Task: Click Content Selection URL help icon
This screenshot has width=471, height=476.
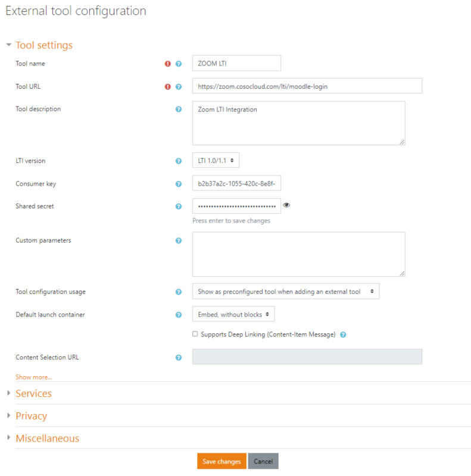Action: 179,358
